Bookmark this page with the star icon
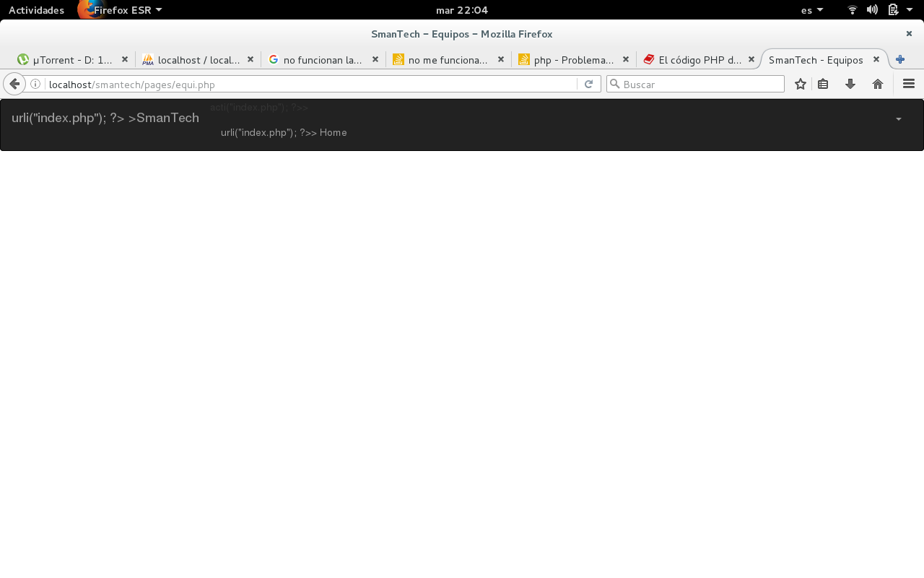924x578 pixels. (x=800, y=84)
